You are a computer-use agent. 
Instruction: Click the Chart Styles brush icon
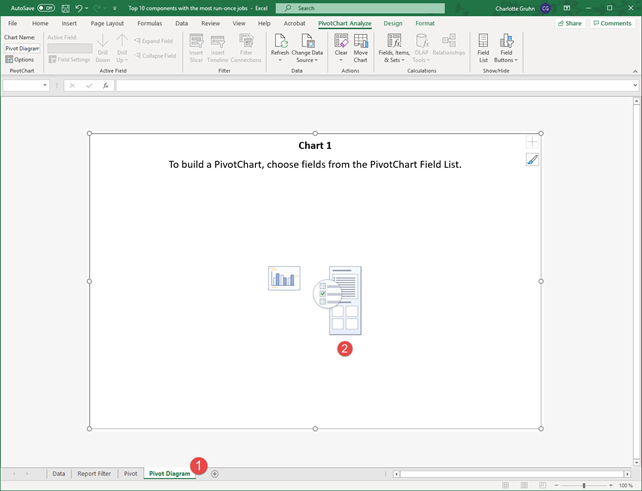coord(532,160)
